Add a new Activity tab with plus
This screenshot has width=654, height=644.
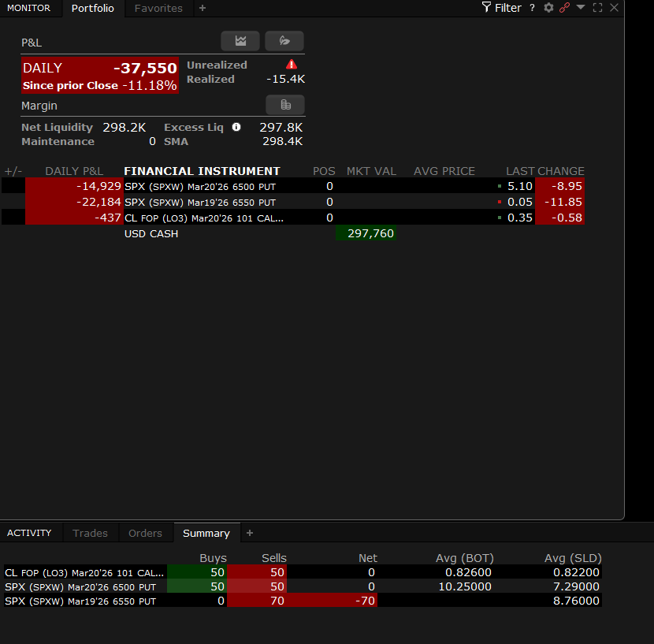click(250, 533)
